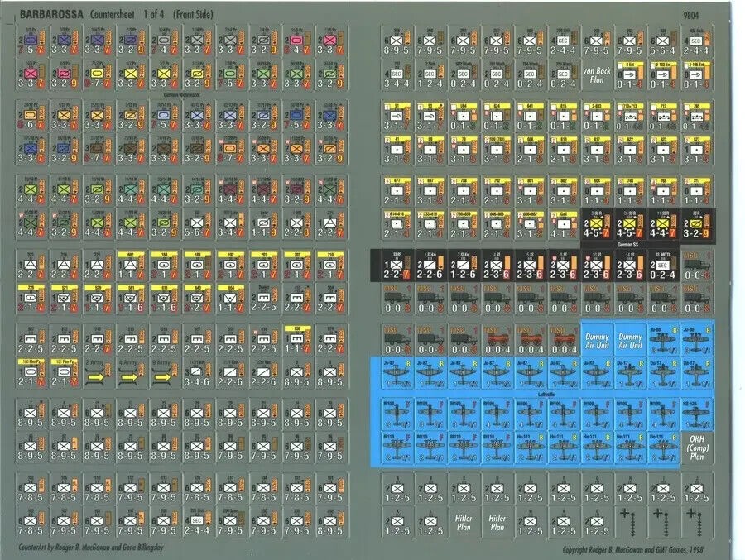
Task: Click the 9804 sheet number
Action: 691,15
